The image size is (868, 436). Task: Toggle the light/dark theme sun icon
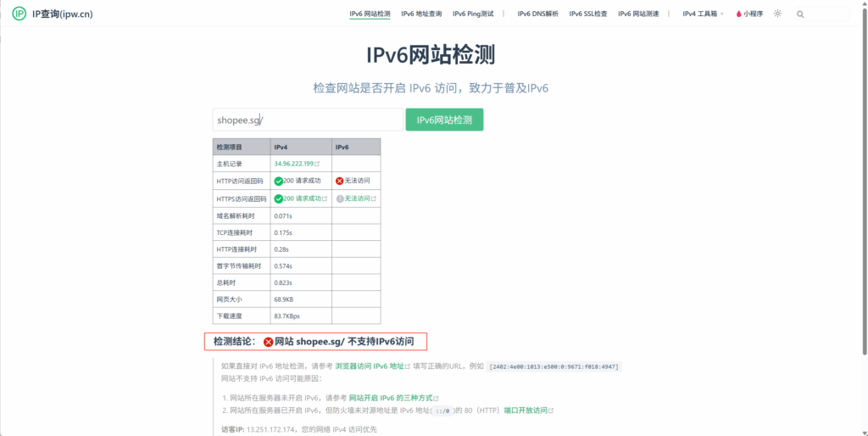(778, 14)
